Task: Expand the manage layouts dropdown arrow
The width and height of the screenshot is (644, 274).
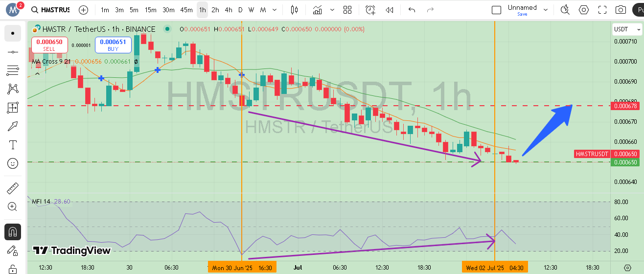Action: [x=546, y=10]
